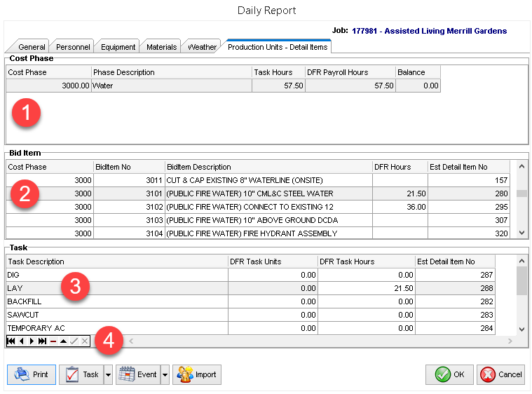
Task: Click the Cancel button
Action: pyautogui.click(x=500, y=374)
